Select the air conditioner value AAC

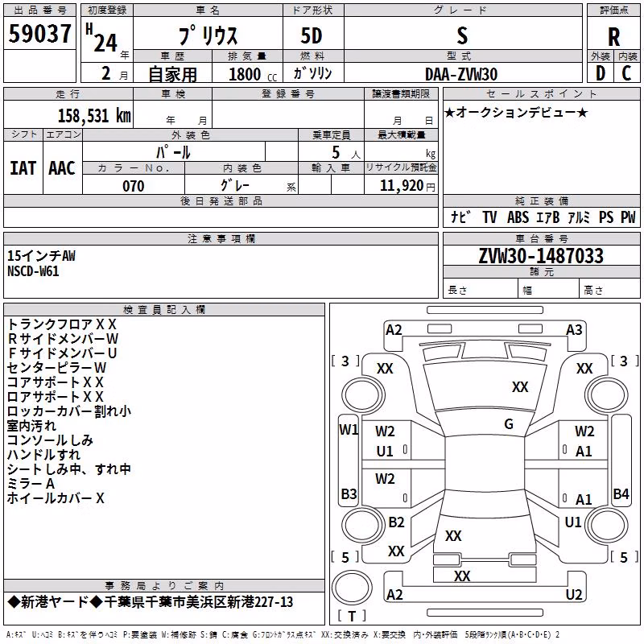pyautogui.click(x=62, y=168)
